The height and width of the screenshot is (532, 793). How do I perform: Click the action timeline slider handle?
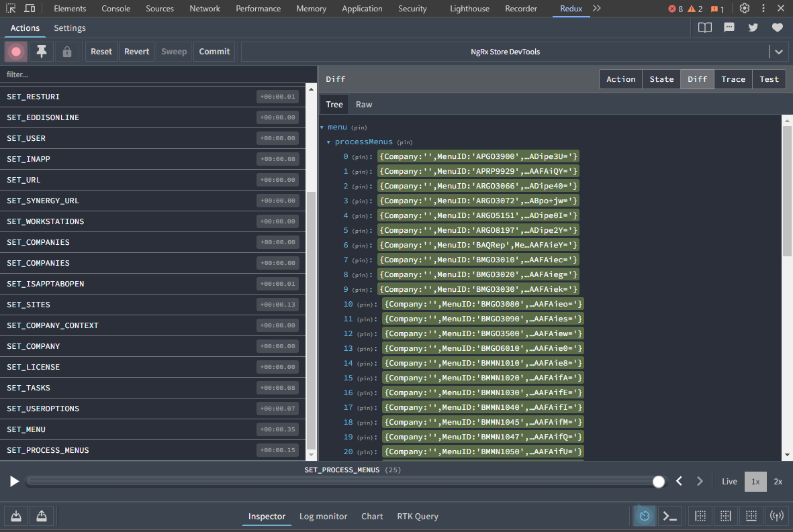pyautogui.click(x=659, y=482)
